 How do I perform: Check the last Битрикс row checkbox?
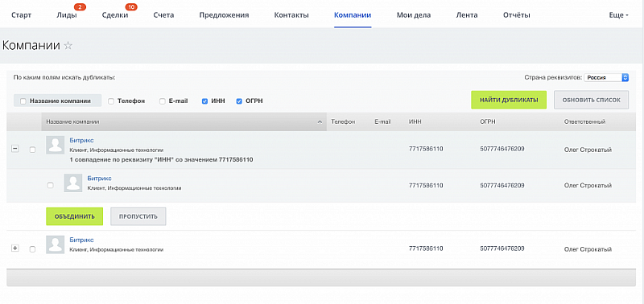(x=32, y=249)
